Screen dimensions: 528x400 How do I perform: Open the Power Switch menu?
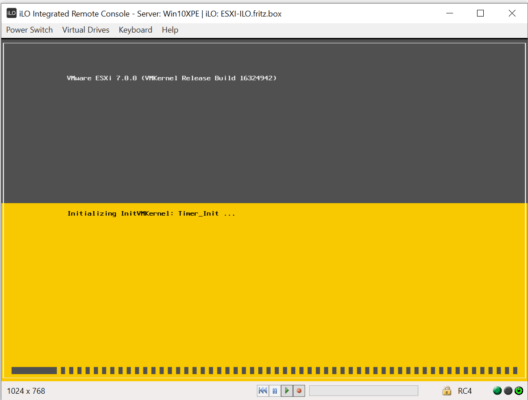[29, 30]
